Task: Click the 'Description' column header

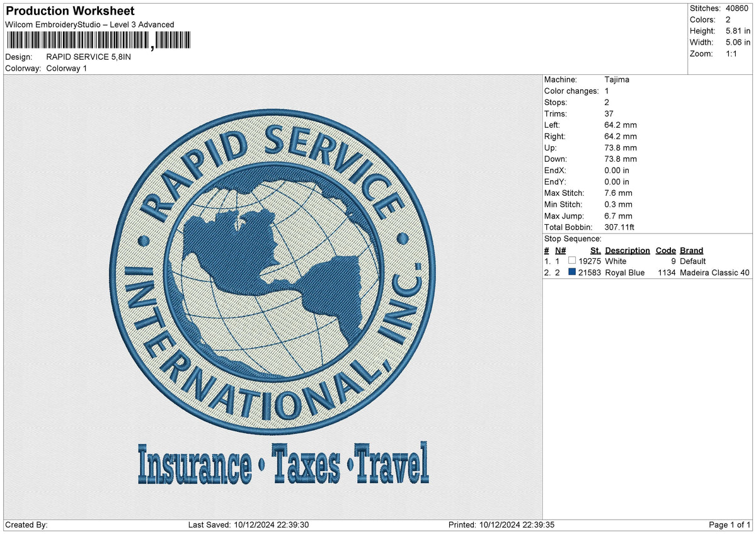Action: (x=627, y=250)
